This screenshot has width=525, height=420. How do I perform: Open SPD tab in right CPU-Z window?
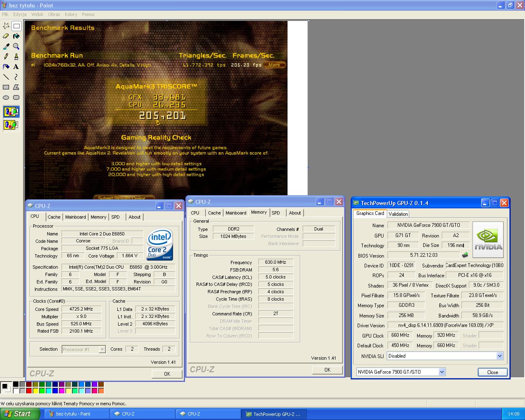click(276, 213)
